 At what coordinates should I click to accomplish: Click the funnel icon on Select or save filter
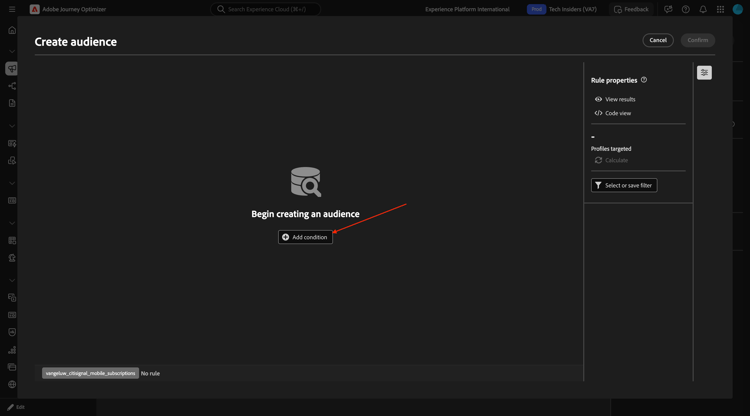598,186
